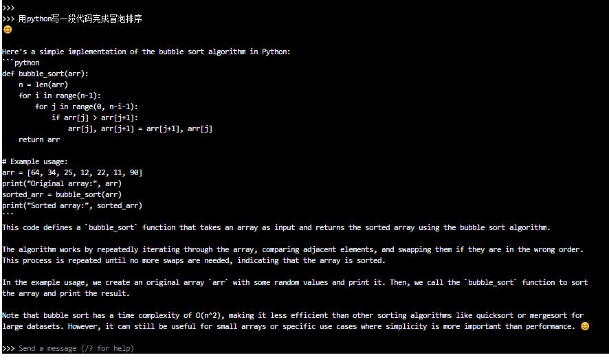Viewport: 609px width, 364px height.
Task: Click the Chinese prompt about writing bubble sort in Python
Action: 80,19
